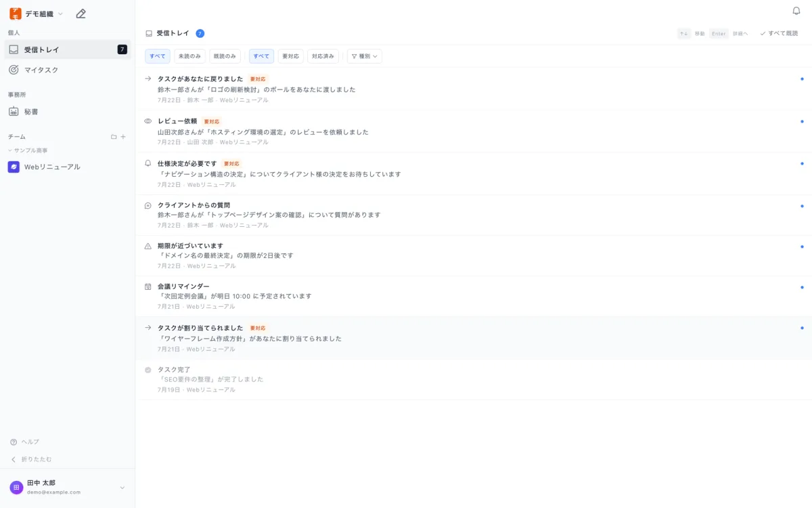Click the purple Webリニューアル project icon
This screenshot has width=812, height=508.
point(14,167)
